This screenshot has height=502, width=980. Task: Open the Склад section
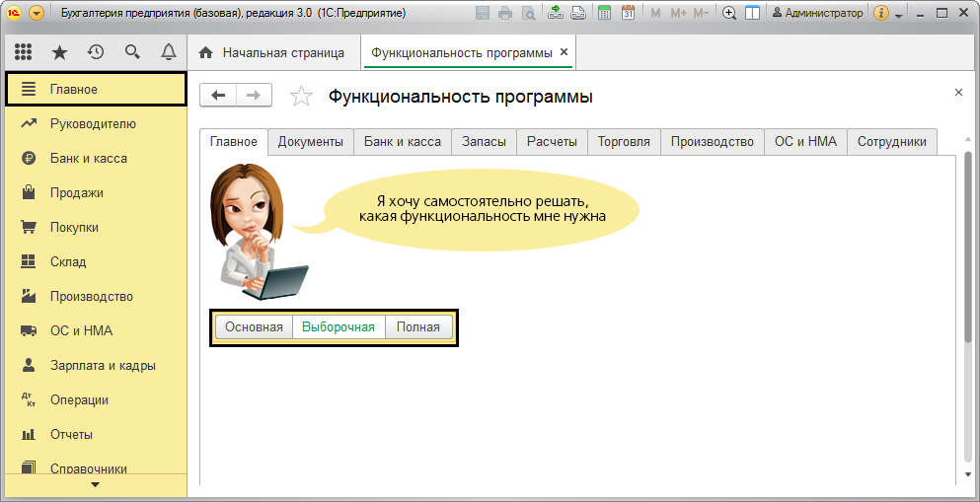pyautogui.click(x=96, y=261)
